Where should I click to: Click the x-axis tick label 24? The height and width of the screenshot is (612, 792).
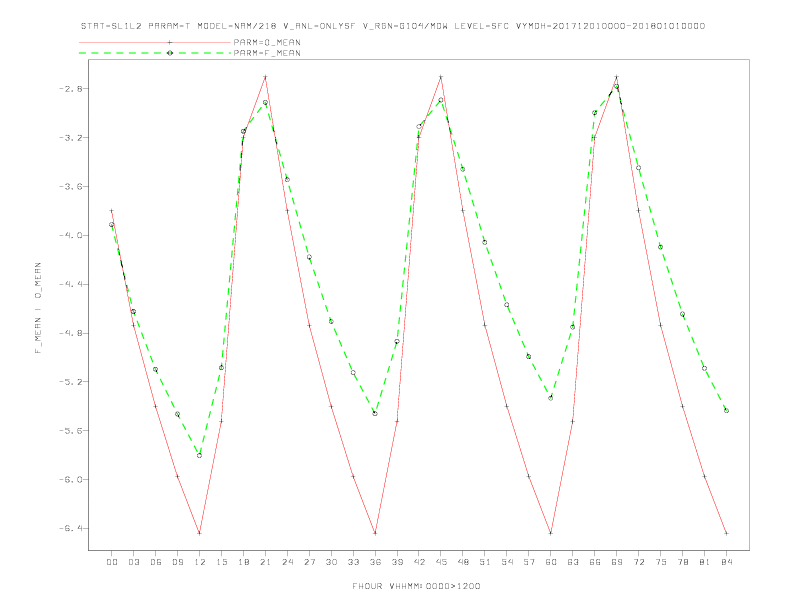pyautogui.click(x=287, y=562)
